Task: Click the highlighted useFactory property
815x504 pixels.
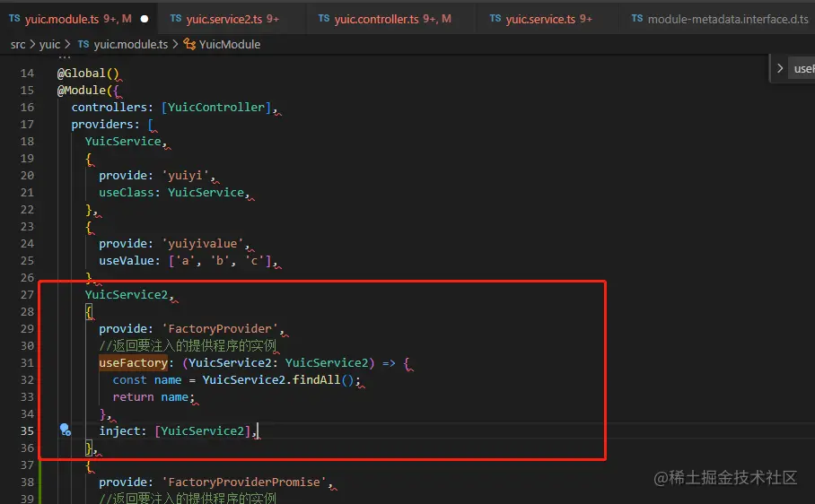Action: click(x=134, y=363)
